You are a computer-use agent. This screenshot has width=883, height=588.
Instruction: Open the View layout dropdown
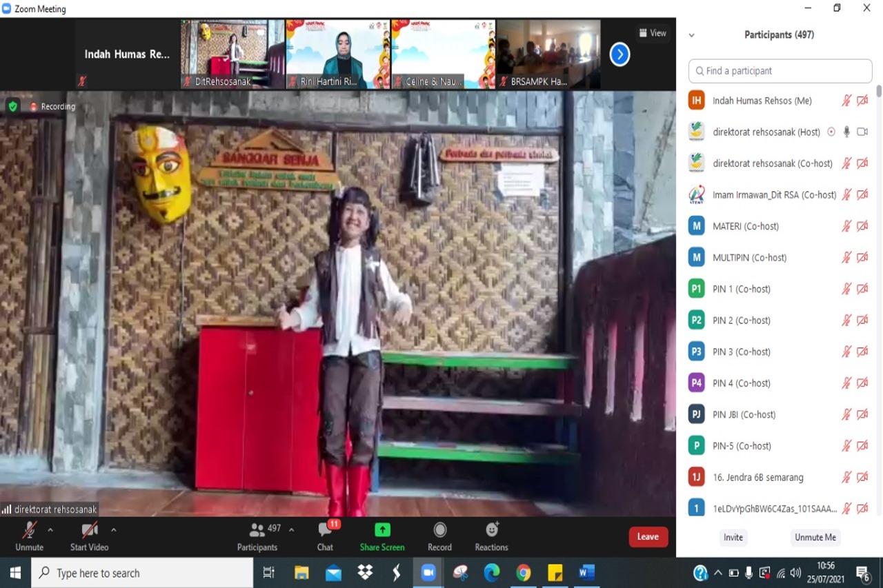coord(653,33)
